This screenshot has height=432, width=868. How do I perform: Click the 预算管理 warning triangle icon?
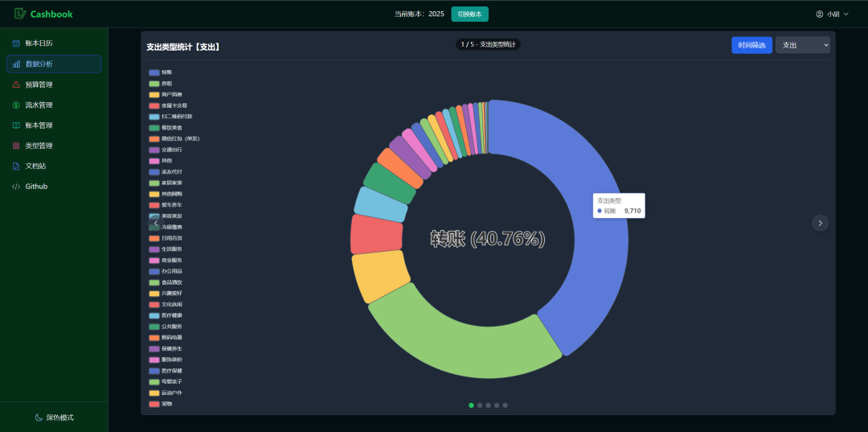[16, 84]
